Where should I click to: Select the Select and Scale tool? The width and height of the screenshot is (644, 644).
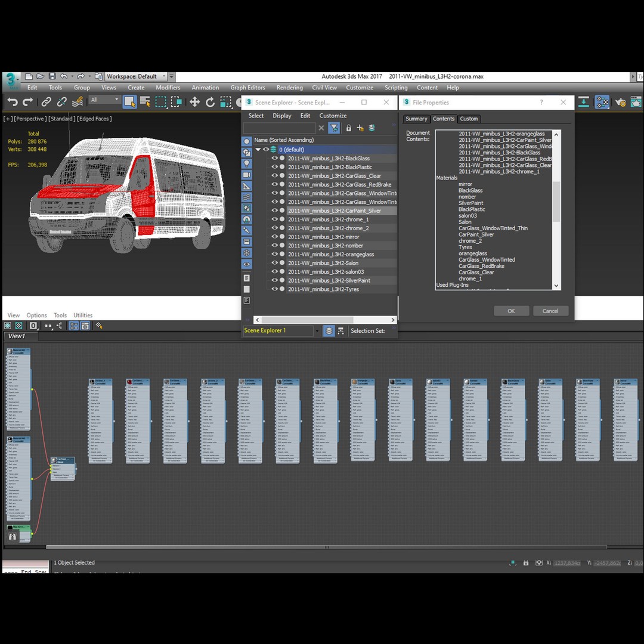click(x=225, y=102)
